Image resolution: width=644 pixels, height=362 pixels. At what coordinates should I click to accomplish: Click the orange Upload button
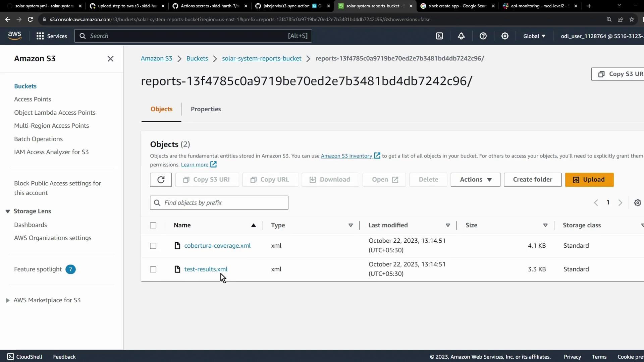tap(589, 180)
